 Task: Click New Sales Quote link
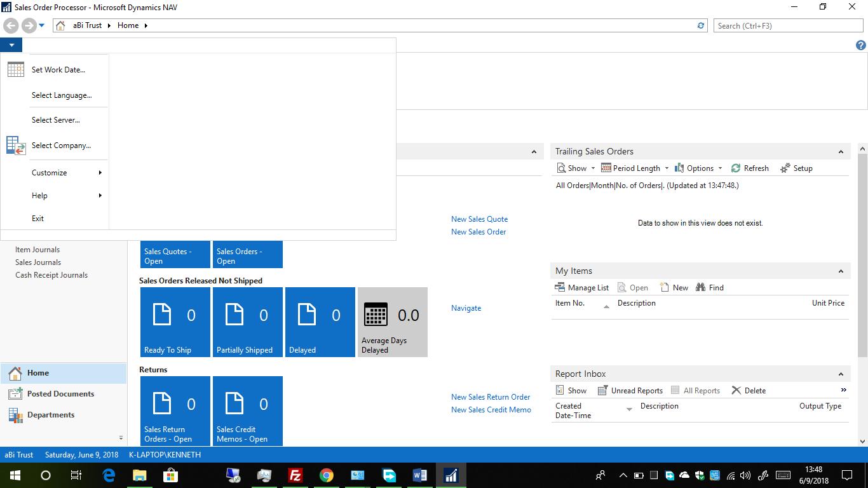coord(479,219)
